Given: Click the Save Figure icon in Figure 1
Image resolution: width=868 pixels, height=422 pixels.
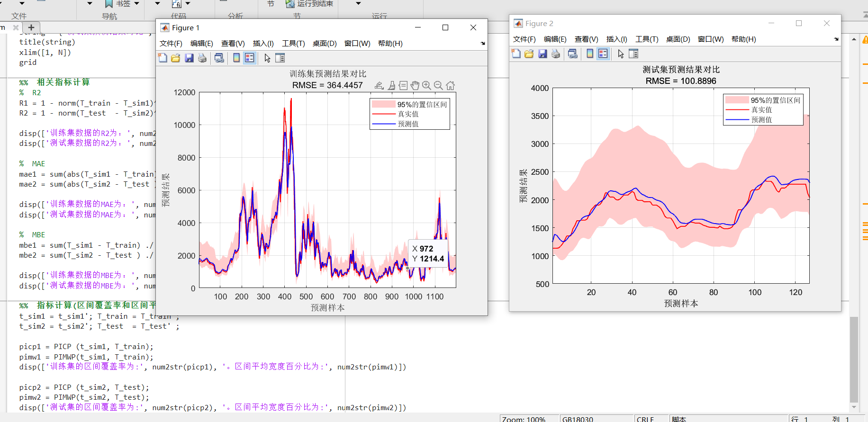Looking at the screenshot, I should click(x=189, y=58).
